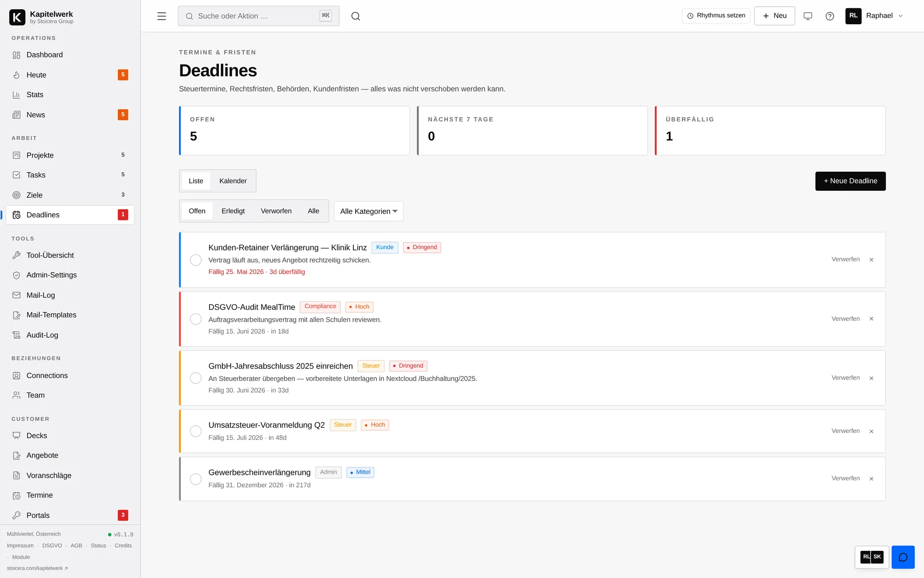Expand the Raphael user menu chevron
The height and width of the screenshot is (578, 924).
point(901,16)
